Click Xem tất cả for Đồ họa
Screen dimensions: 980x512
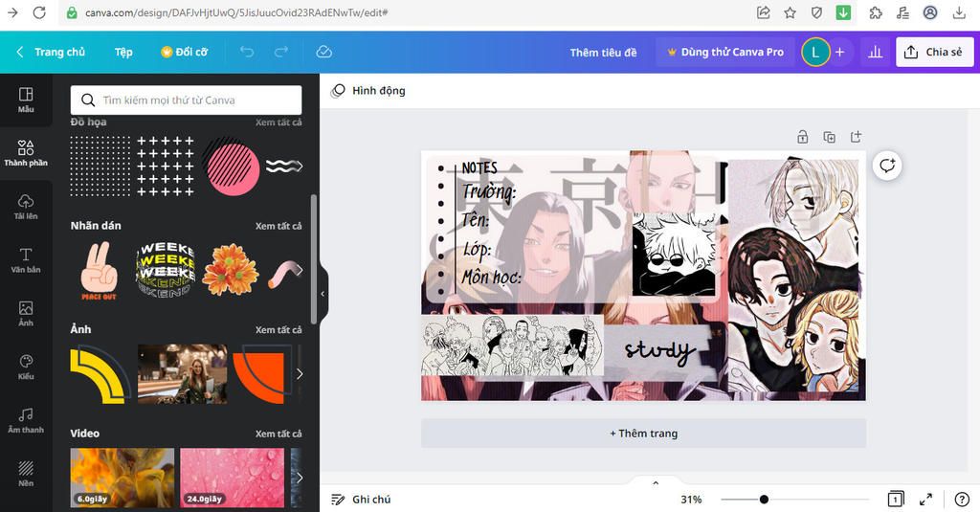pos(278,122)
